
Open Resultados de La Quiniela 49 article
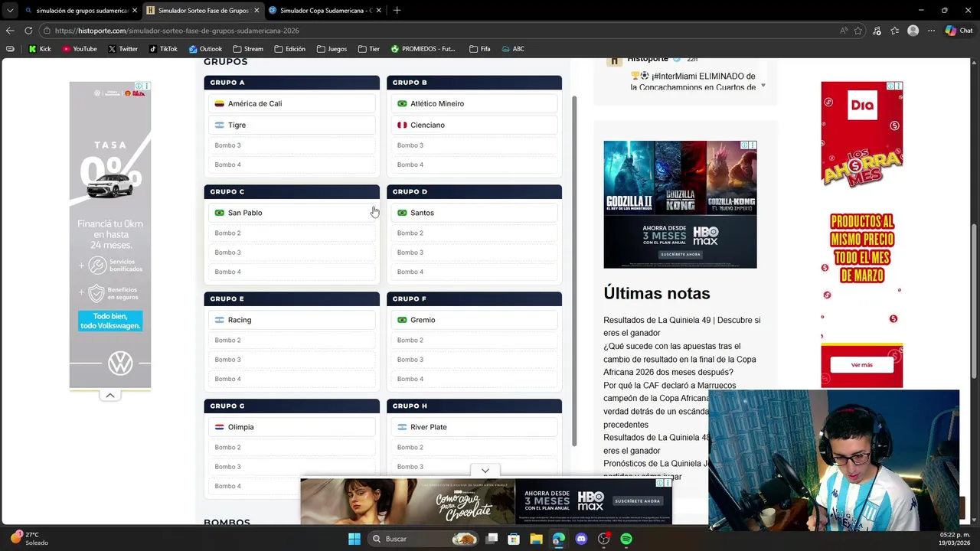pos(681,327)
